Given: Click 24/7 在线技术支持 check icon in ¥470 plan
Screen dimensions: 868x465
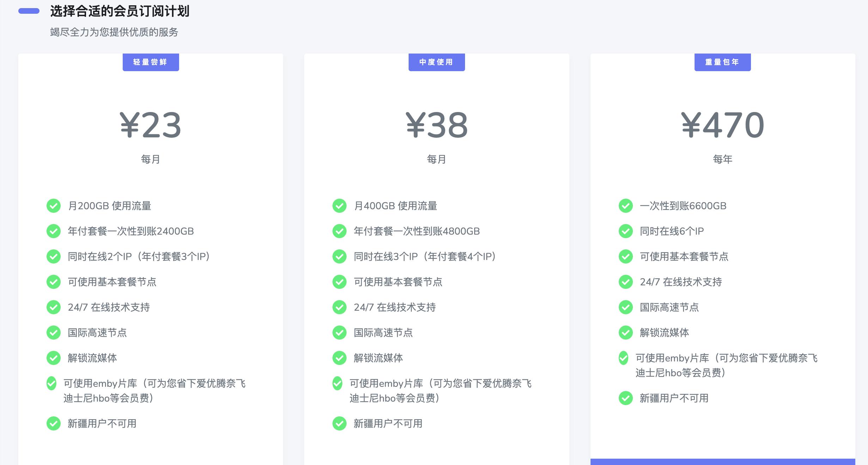Looking at the screenshot, I should pyautogui.click(x=626, y=282).
